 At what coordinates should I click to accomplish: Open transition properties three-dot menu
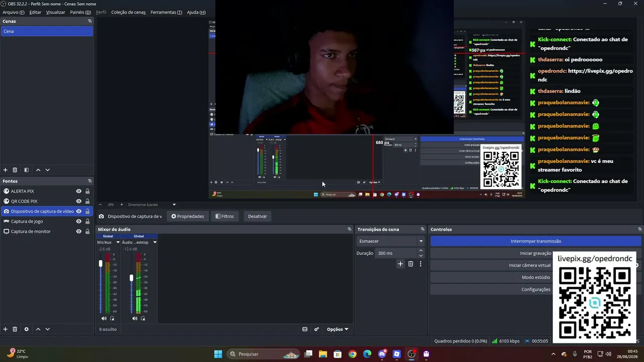(421, 264)
